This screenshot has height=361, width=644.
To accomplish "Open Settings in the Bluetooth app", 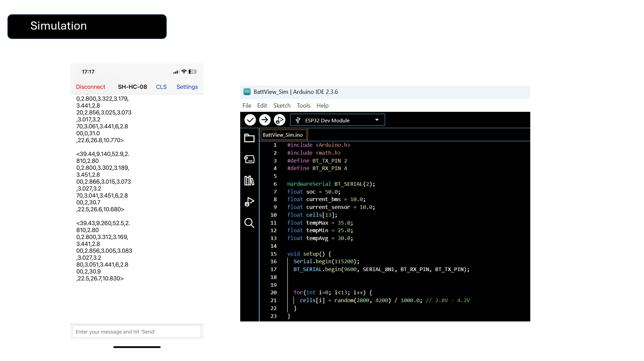I will 187,87.
